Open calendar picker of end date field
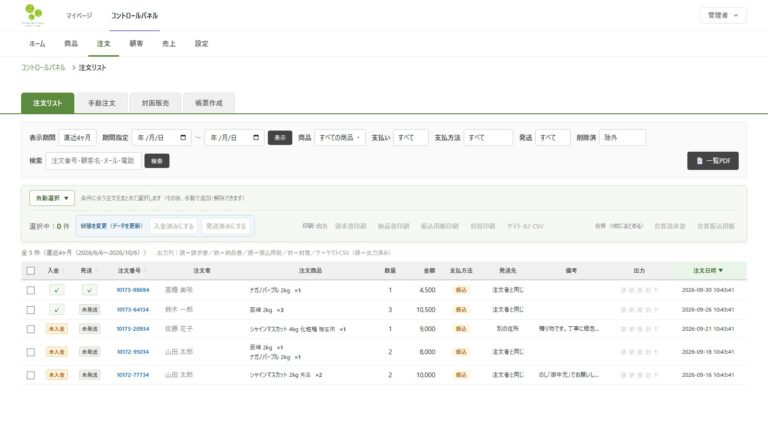This screenshot has height=432, width=768. point(256,138)
